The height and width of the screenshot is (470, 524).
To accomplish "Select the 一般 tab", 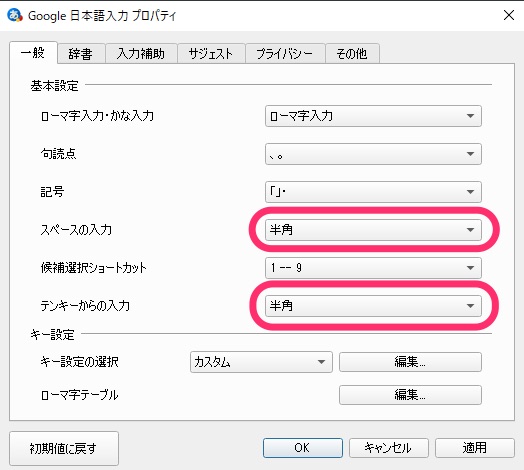I will [x=33, y=52].
